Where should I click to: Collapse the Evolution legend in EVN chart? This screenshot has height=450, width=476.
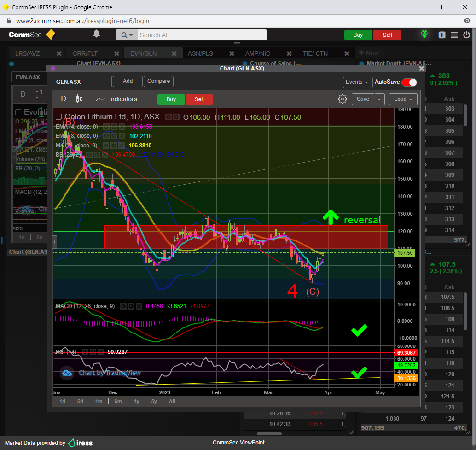point(18,112)
